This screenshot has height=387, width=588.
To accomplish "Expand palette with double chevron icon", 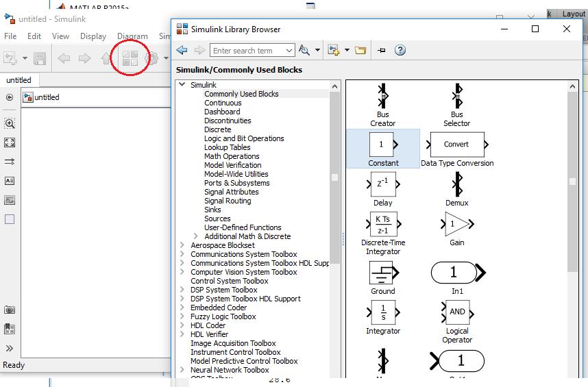I will point(10,349).
